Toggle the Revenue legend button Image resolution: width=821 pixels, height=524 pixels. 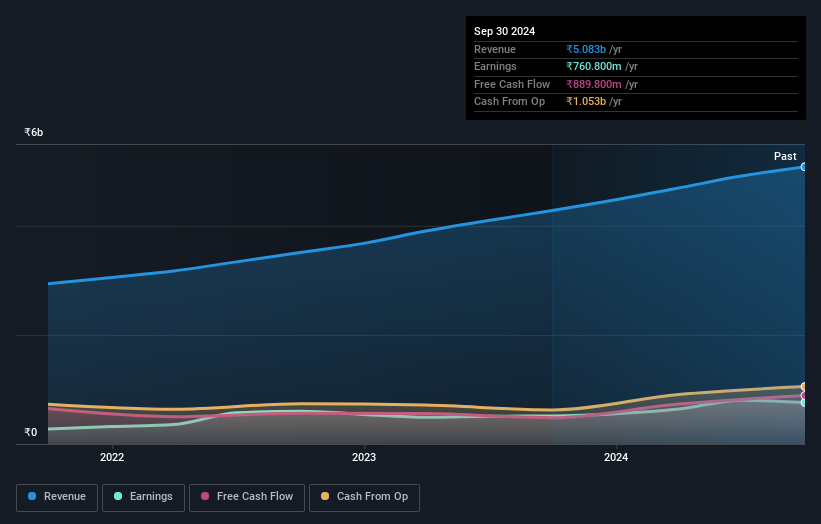click(57, 497)
